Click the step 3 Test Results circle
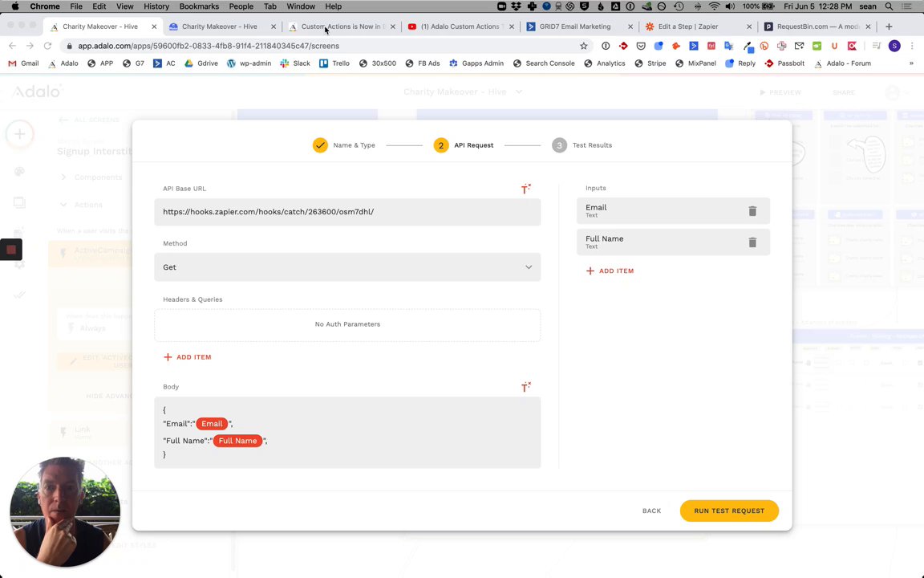924x578 pixels. pyautogui.click(x=559, y=145)
